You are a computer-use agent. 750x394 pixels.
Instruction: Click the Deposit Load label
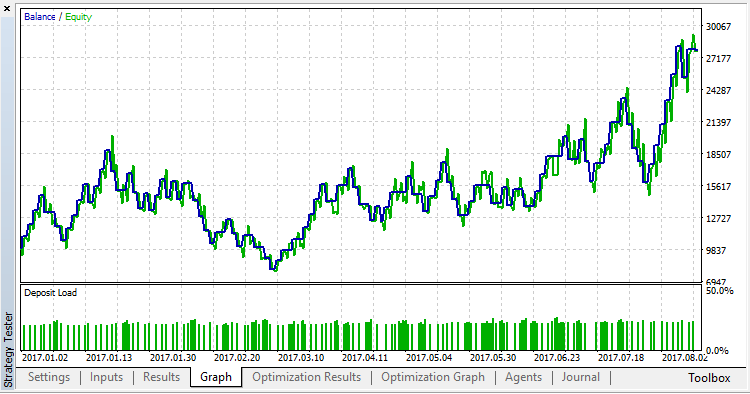[50, 293]
